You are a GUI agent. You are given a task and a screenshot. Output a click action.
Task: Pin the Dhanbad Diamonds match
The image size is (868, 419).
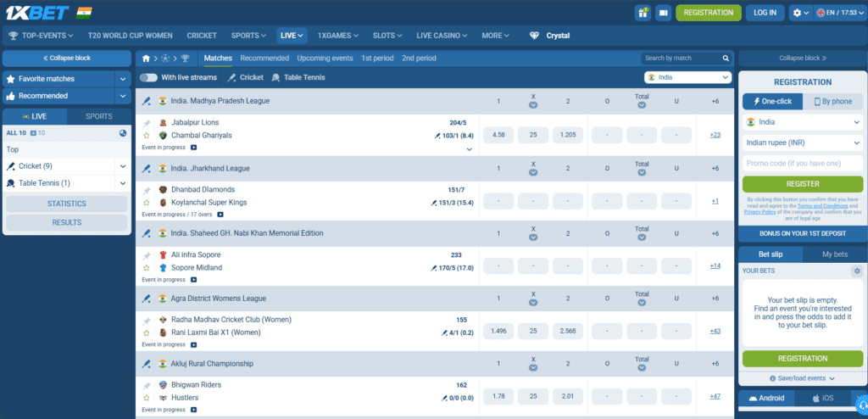[147, 190]
